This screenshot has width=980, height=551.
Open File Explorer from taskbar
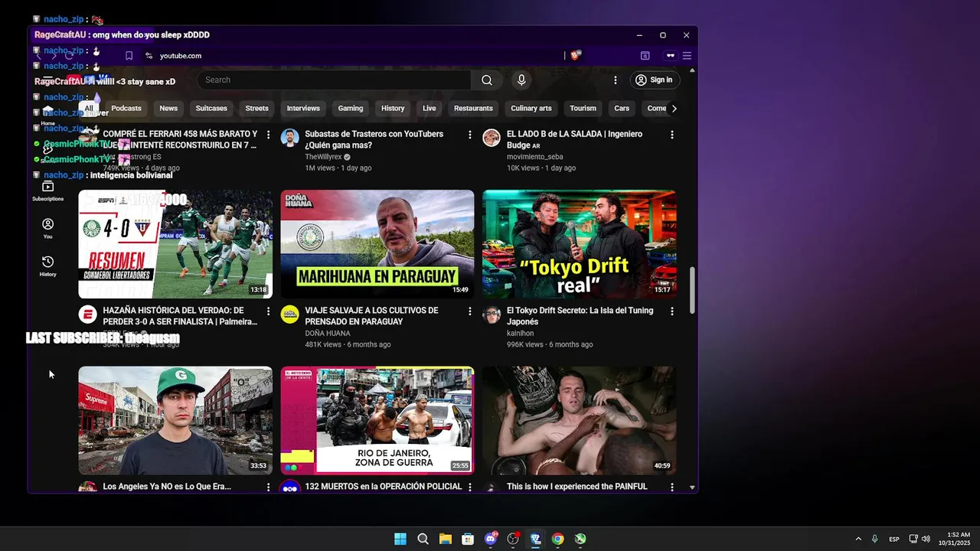point(445,539)
